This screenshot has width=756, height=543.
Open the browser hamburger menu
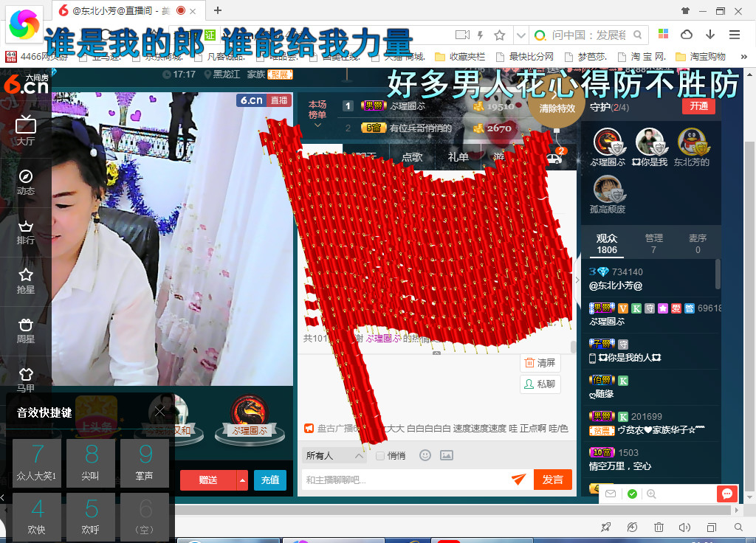[x=735, y=34]
